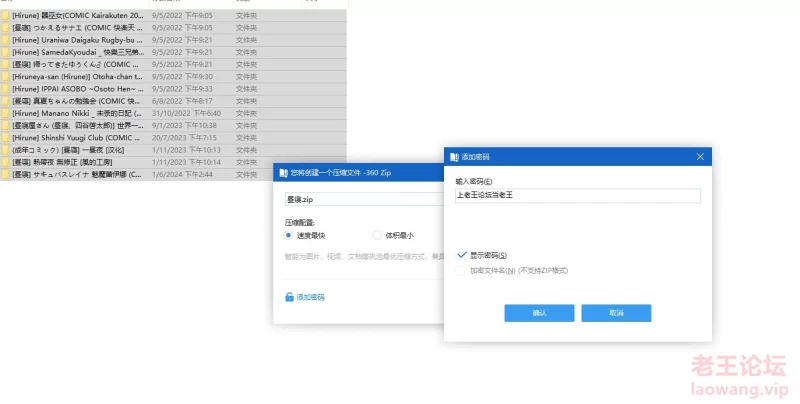Tick the 加密文件名(N) checkbox
Viewport: 800px width, 404px height.
point(460,270)
